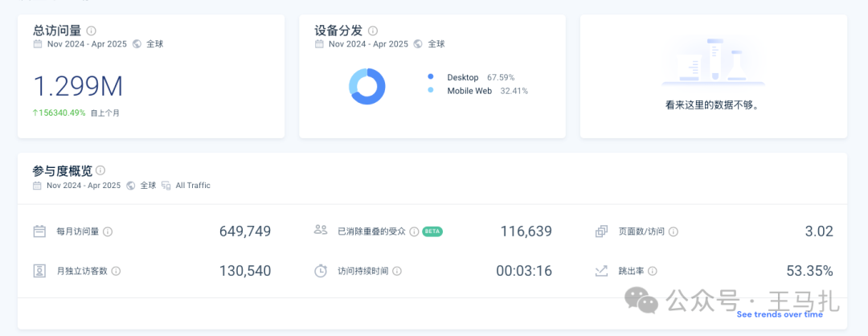Click the 设备分发 card title

pyautogui.click(x=339, y=31)
